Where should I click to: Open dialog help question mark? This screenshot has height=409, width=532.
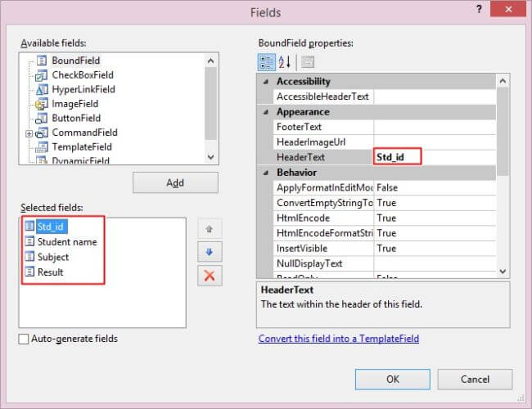pos(479,9)
